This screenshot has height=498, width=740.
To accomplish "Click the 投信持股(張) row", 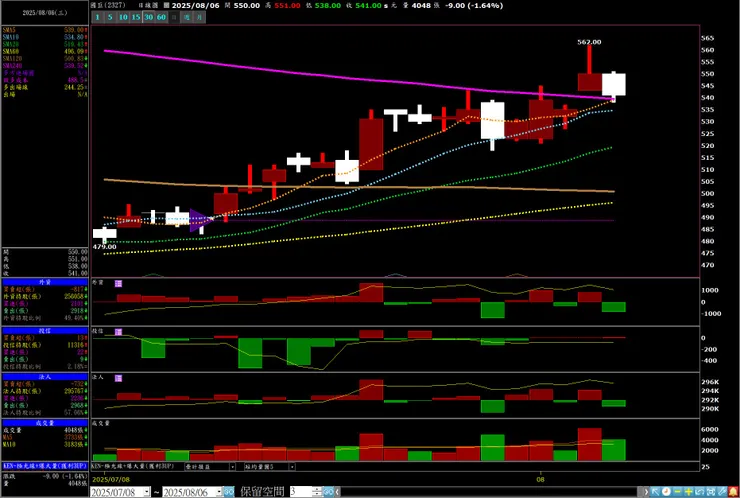I will (x=45, y=345).
